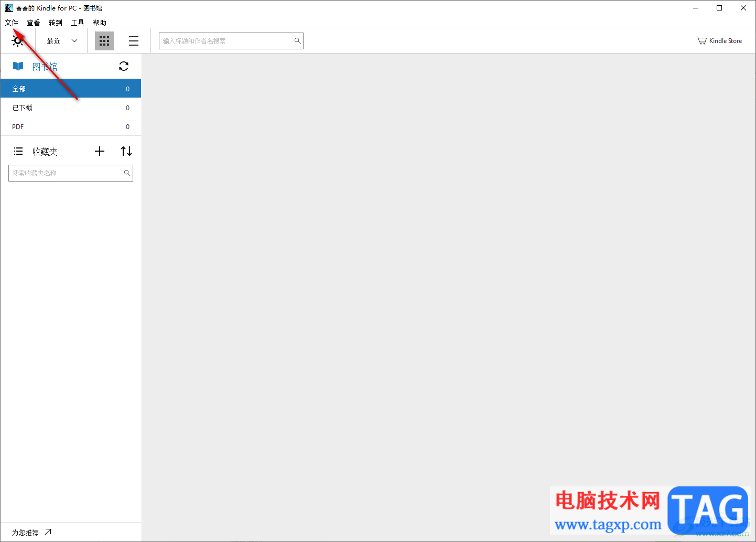Click the magnifier in the title search box

[297, 41]
